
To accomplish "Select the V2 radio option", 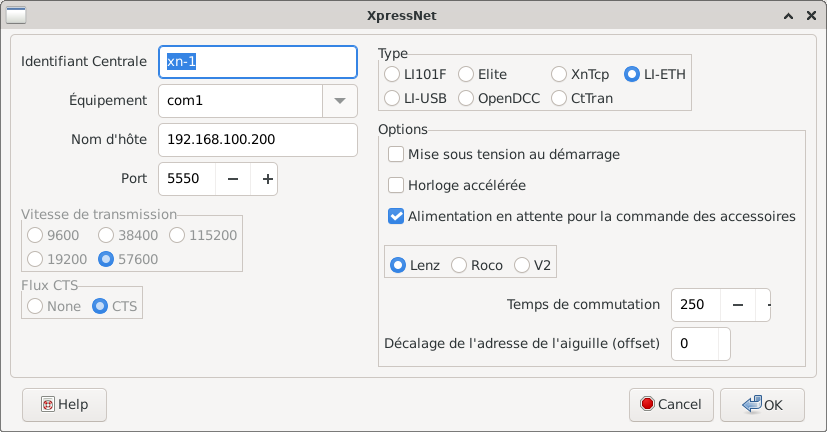I will point(522,265).
